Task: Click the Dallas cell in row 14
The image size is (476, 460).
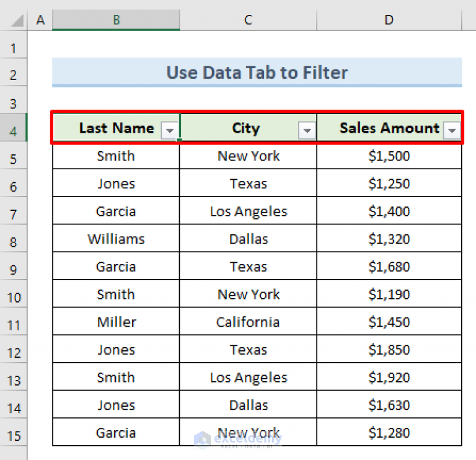Action: point(248,405)
